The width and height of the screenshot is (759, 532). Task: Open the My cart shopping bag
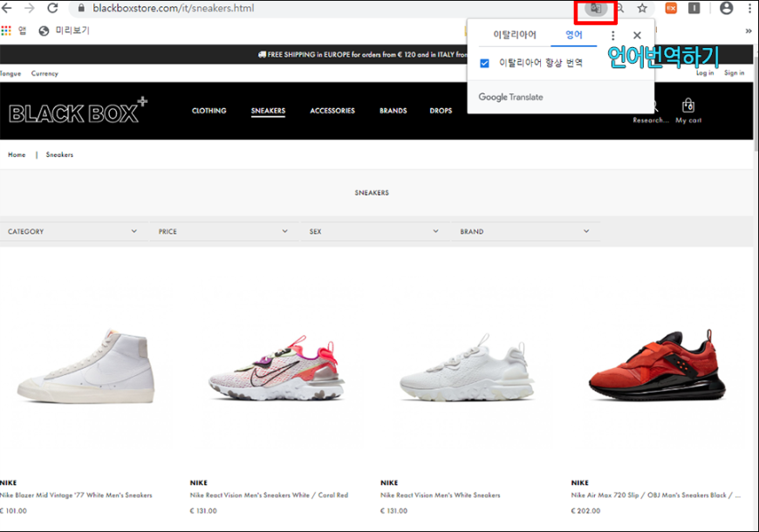coord(688,112)
